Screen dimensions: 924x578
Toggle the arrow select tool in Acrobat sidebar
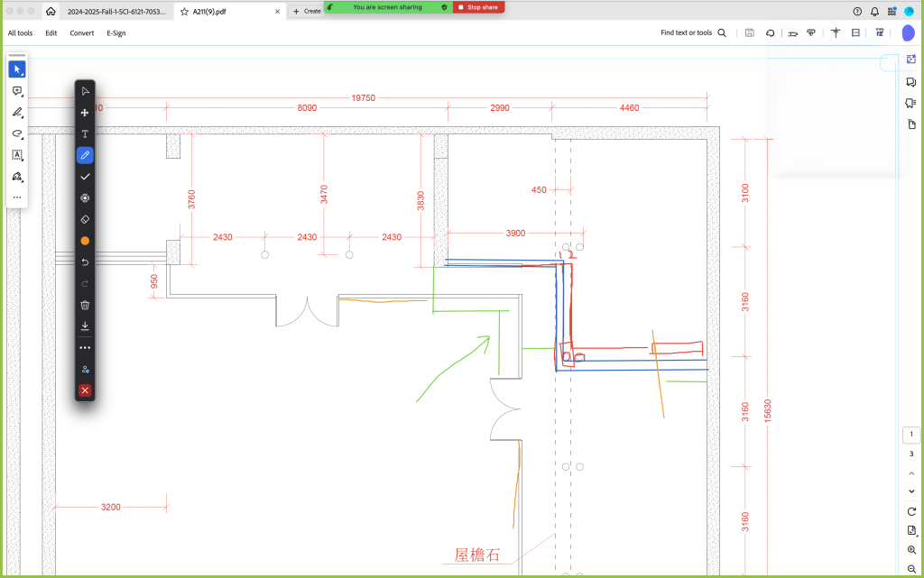(x=17, y=69)
